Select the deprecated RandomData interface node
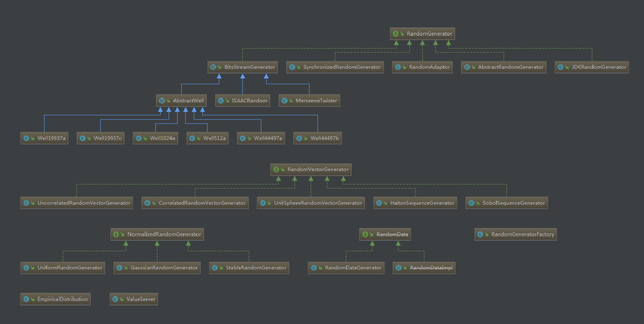This screenshot has width=644, height=324. pos(385,235)
